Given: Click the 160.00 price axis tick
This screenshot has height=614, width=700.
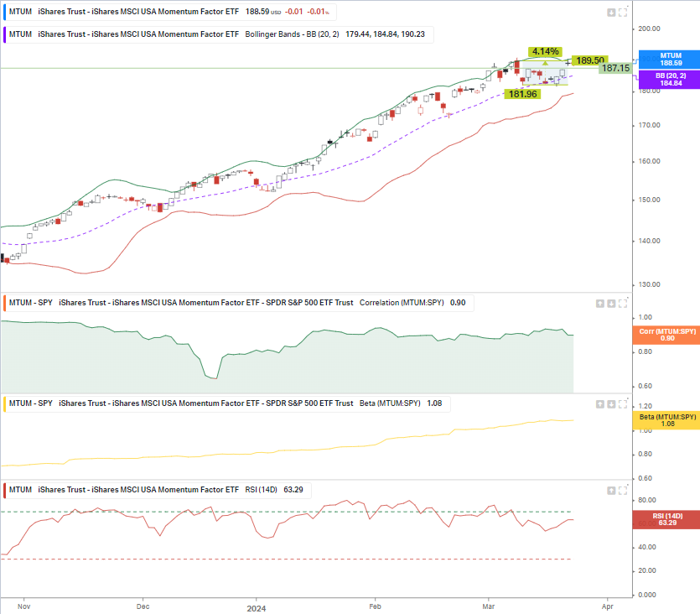Looking at the screenshot, I should (x=649, y=161).
